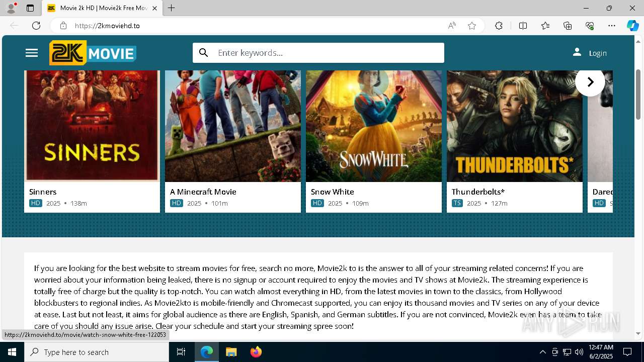Select the Movie 2k HD browser tab

tap(102, 8)
